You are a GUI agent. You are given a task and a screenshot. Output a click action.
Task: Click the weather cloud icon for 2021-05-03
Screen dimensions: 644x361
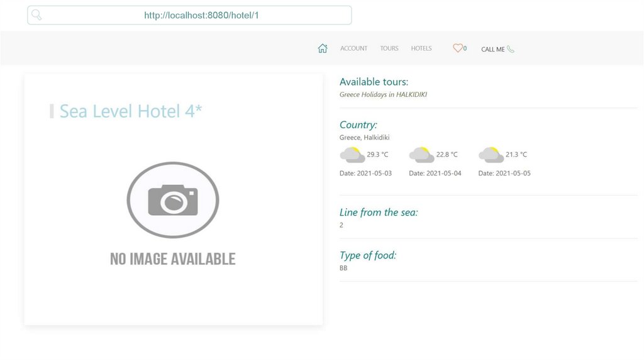click(352, 155)
